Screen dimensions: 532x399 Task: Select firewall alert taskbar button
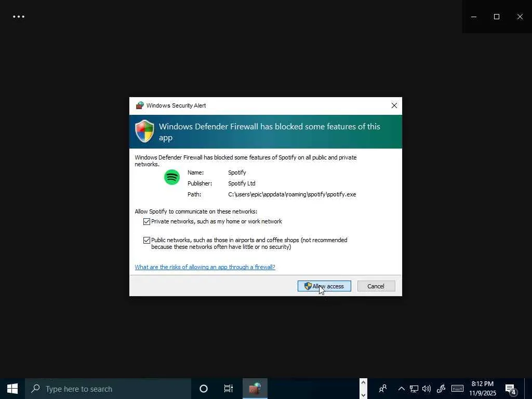click(x=255, y=389)
